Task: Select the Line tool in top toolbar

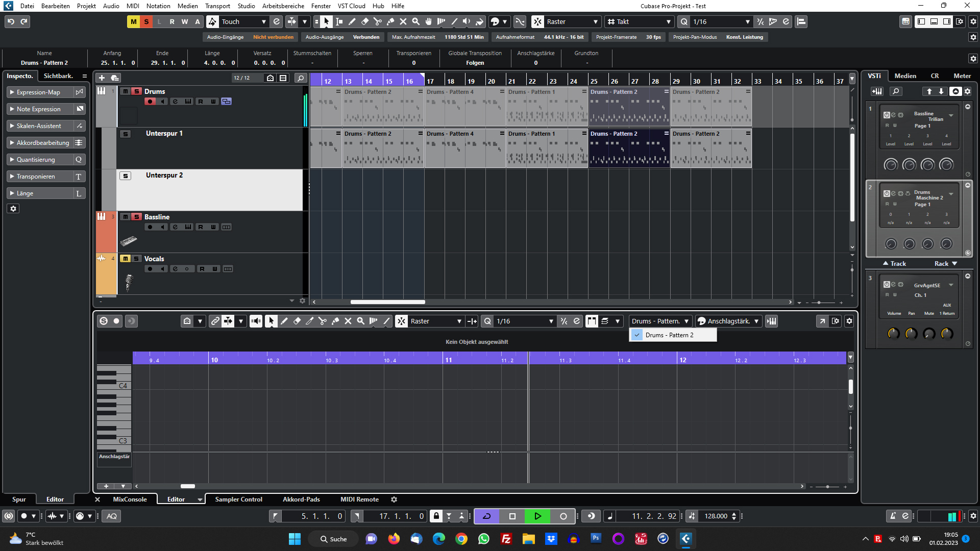Action: pyautogui.click(x=454, y=21)
